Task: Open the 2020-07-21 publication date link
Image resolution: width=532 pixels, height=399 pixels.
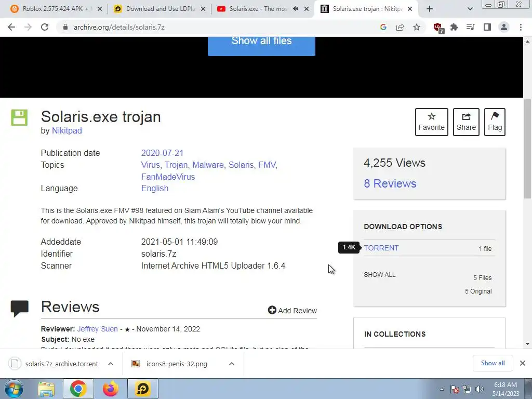Action: tap(162, 153)
